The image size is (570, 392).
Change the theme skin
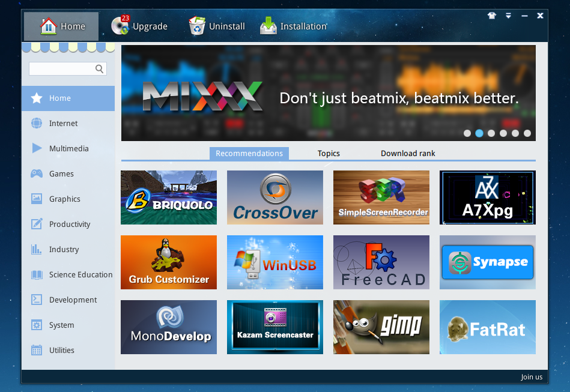point(492,15)
